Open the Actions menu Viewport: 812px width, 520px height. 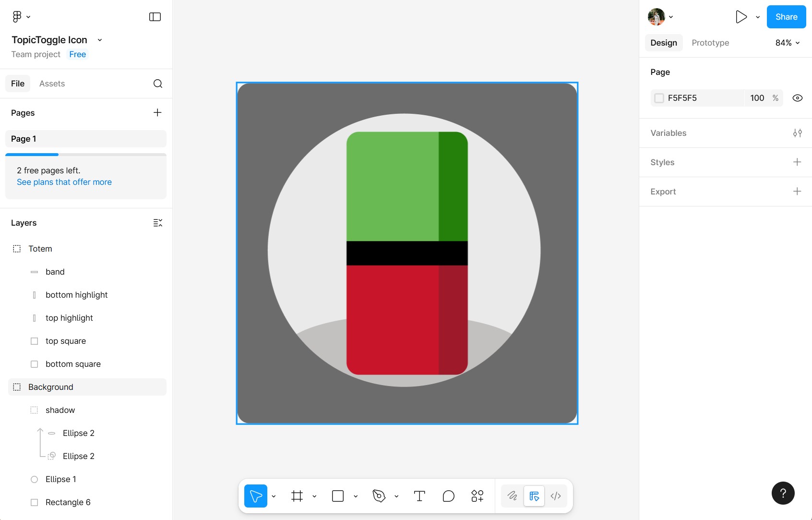coord(477,496)
